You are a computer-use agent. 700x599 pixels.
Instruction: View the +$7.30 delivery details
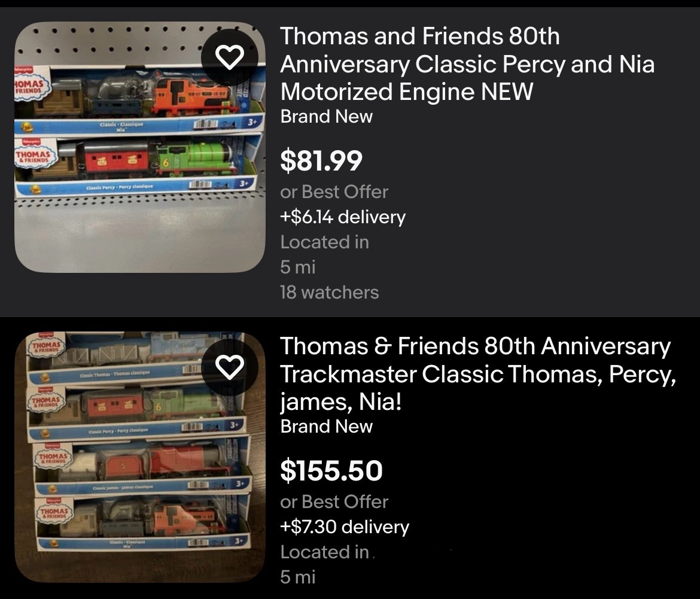(345, 527)
